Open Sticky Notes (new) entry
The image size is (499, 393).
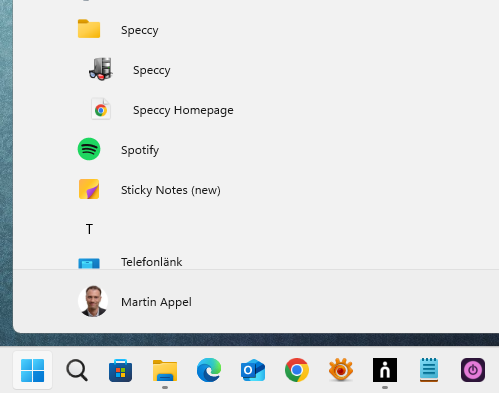[171, 190]
